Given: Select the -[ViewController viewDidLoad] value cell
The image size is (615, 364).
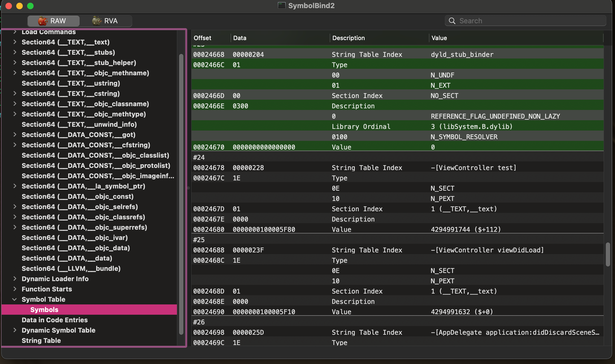Looking at the screenshot, I should [487, 250].
